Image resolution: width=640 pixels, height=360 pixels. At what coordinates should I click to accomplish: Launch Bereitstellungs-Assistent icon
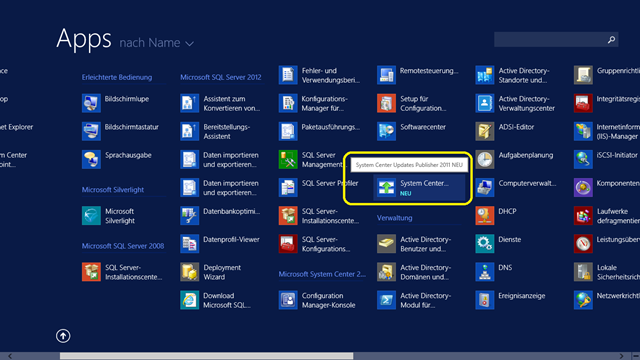click(189, 131)
